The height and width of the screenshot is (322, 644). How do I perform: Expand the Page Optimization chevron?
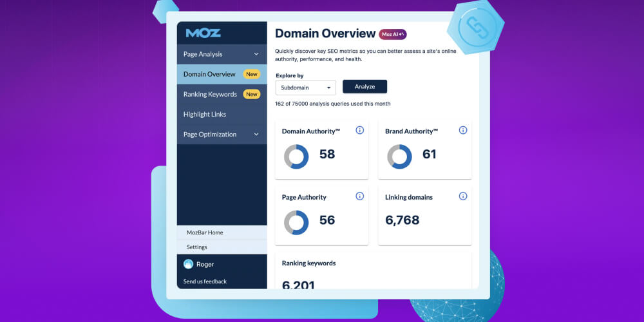[x=256, y=135]
